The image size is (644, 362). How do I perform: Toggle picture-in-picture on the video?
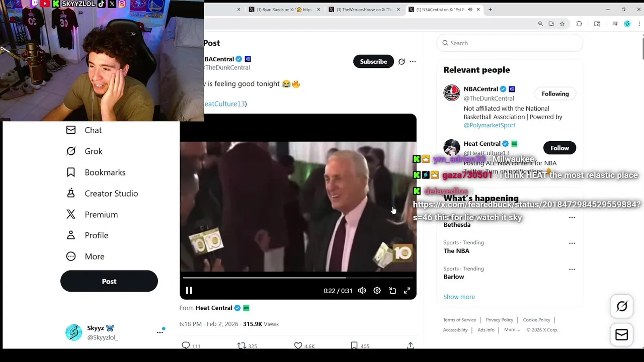(392, 291)
